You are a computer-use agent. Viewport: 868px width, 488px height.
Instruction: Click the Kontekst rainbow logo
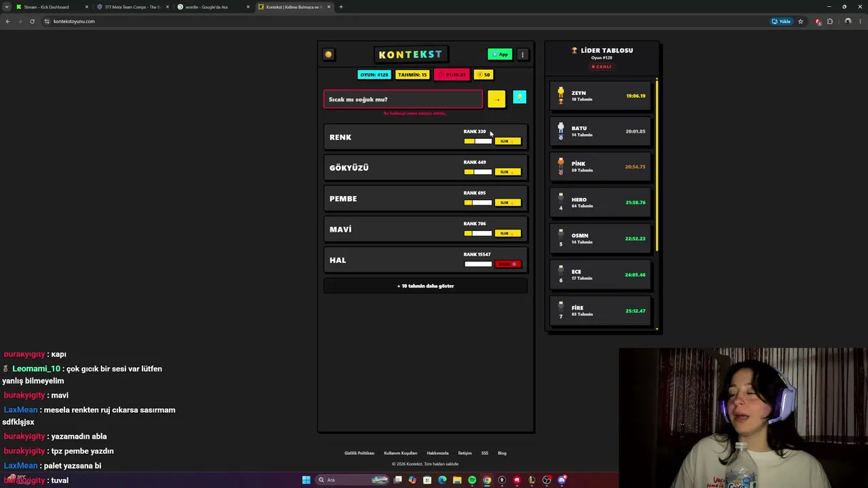410,54
